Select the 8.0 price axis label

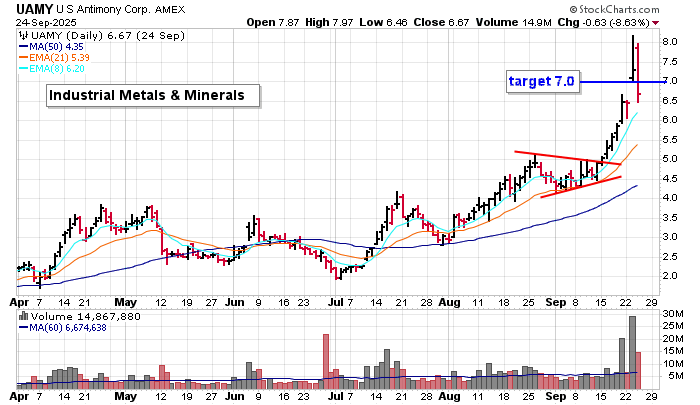point(669,43)
